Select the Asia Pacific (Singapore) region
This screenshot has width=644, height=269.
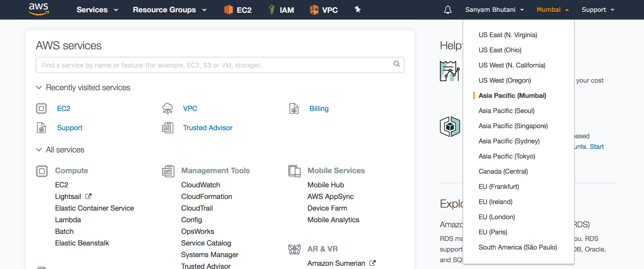click(513, 126)
